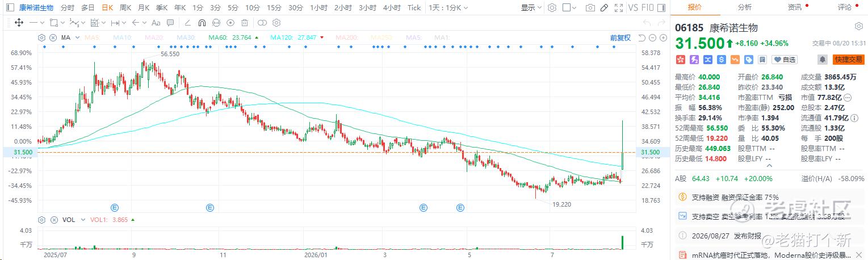Open the MA indicator settings gear
The height and width of the screenshot is (260, 868).
click(x=41, y=37)
